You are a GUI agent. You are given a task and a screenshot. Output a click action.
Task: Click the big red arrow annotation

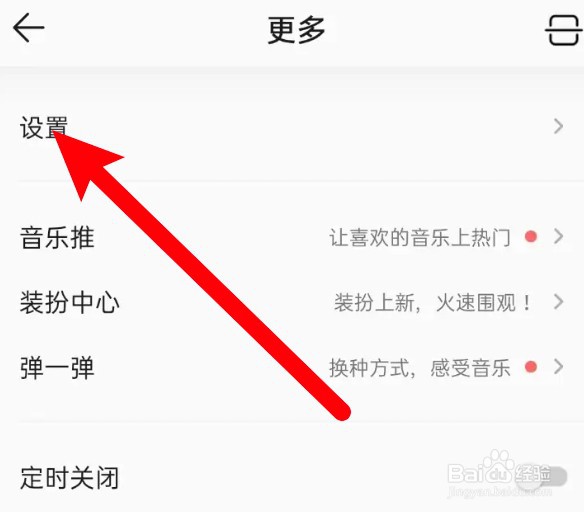203,275
